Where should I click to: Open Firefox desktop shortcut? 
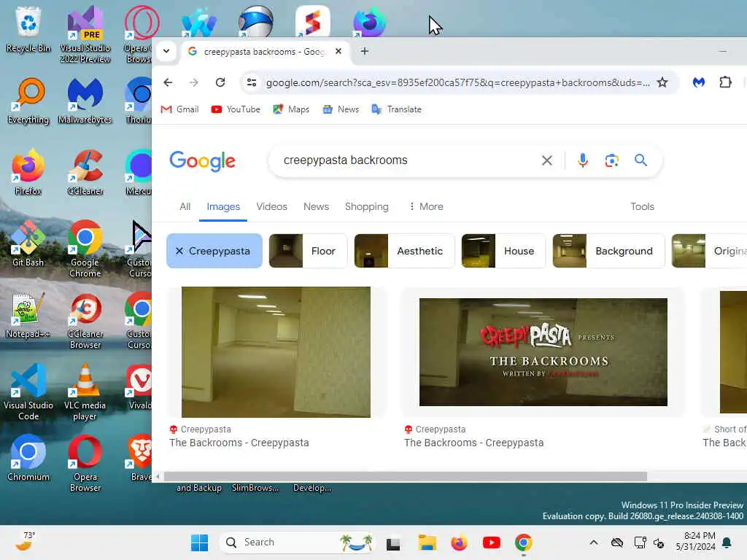coord(28,172)
